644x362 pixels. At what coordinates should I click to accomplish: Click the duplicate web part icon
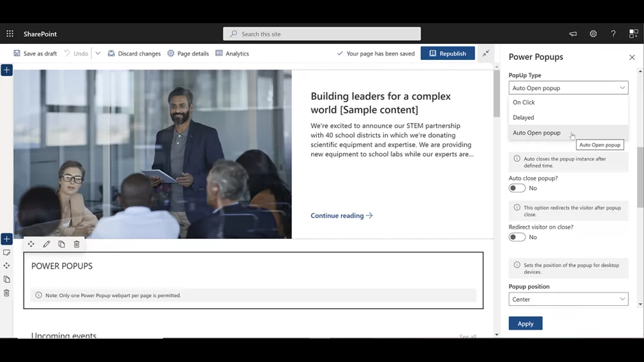click(x=62, y=244)
